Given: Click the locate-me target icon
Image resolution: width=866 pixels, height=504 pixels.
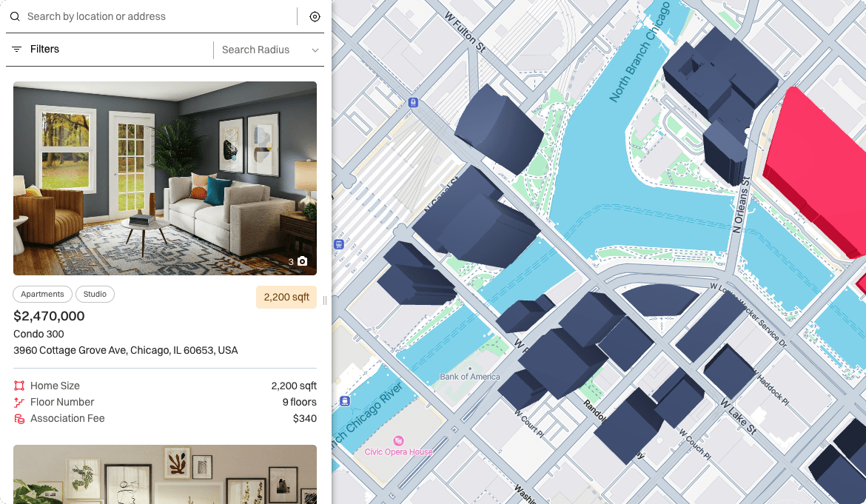Looking at the screenshot, I should (x=315, y=16).
